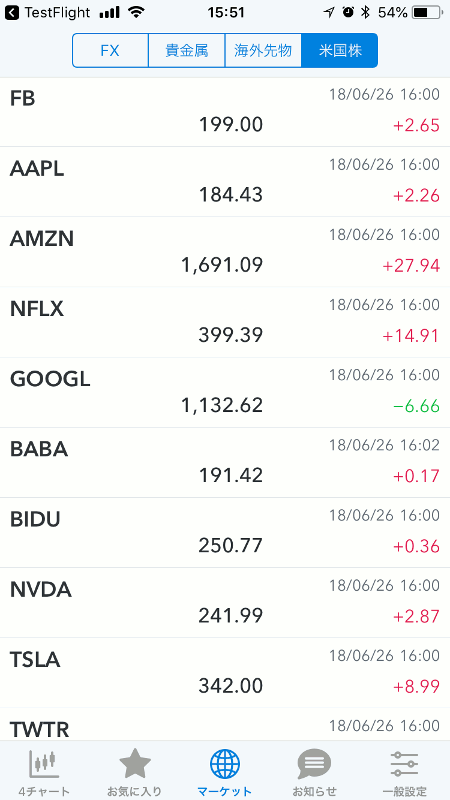Switch to the FX segment

110,51
